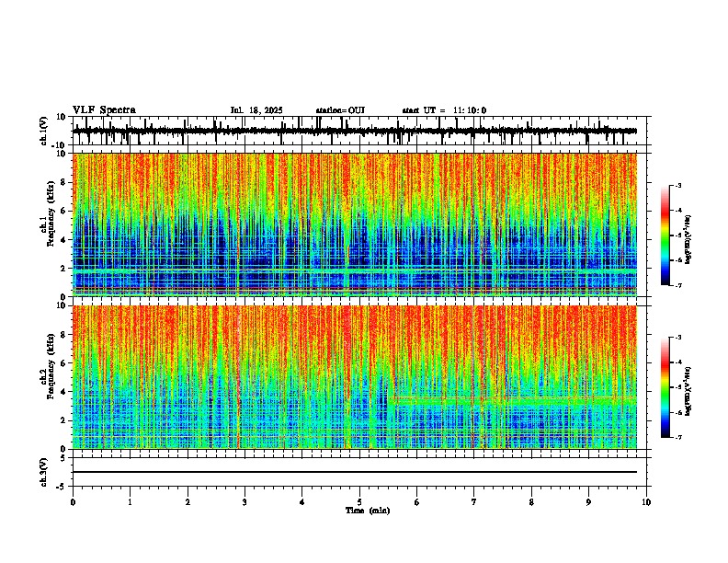This screenshot has width=728, height=563.
Task: Click the "-7" label on ch.1 color bar
Action: [x=677, y=286]
